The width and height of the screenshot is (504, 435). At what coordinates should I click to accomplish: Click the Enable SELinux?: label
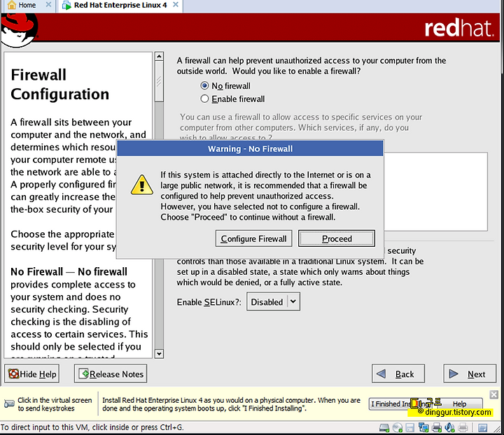coord(209,302)
